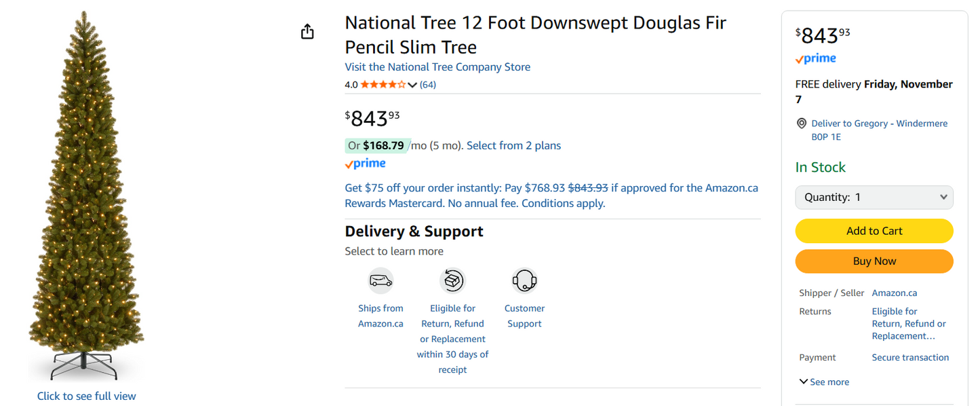The height and width of the screenshot is (406, 980).
Task: Click the Amazon.ca seller link
Action: [x=894, y=293]
